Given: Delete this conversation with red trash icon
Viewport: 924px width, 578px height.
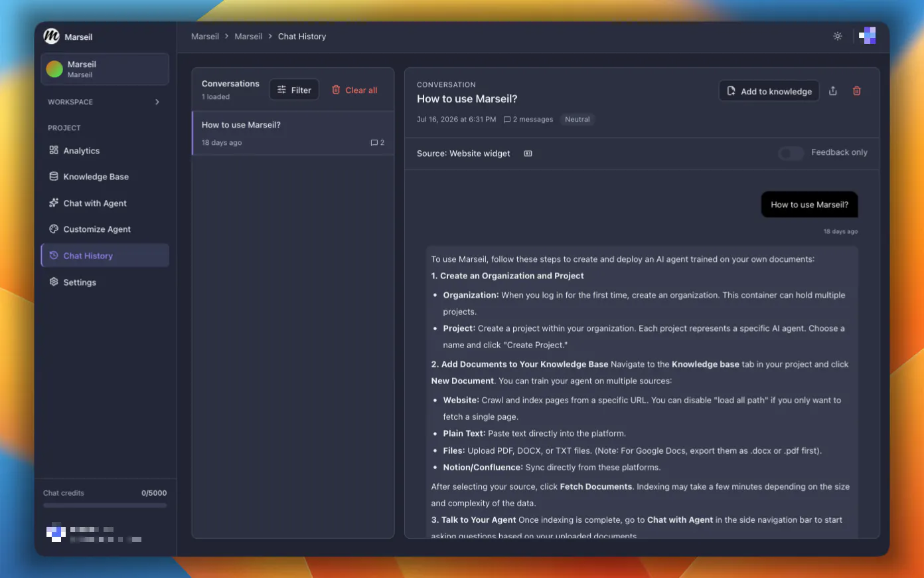Looking at the screenshot, I should coord(857,91).
